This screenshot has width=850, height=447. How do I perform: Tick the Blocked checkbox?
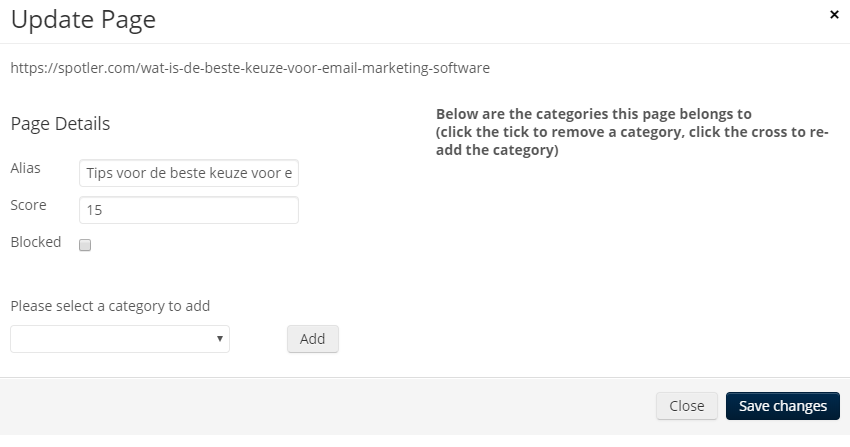[85, 245]
